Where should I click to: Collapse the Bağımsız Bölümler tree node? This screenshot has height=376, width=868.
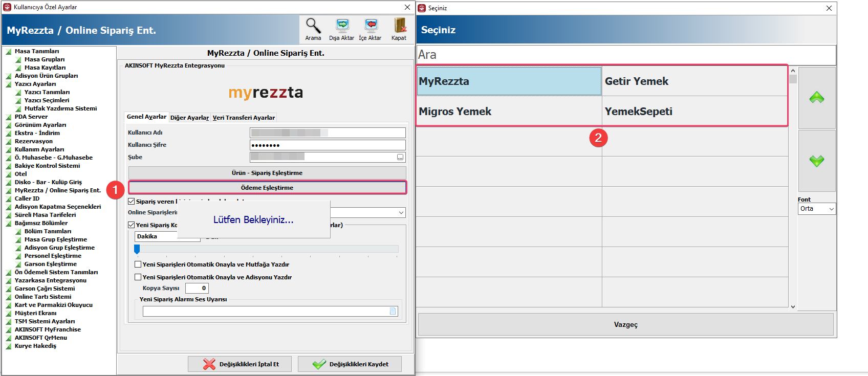tap(8, 223)
